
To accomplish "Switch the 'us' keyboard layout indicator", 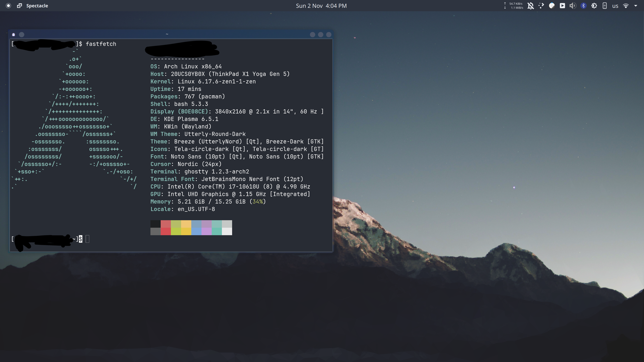I will point(615,6).
